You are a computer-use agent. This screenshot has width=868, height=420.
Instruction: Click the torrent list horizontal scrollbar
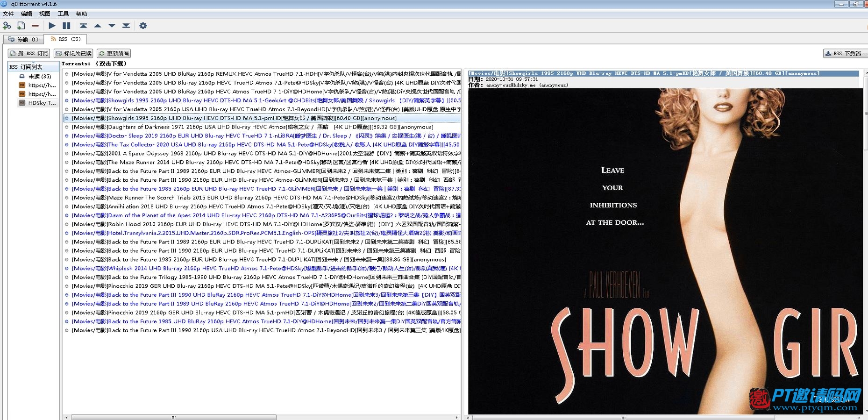tap(173, 417)
